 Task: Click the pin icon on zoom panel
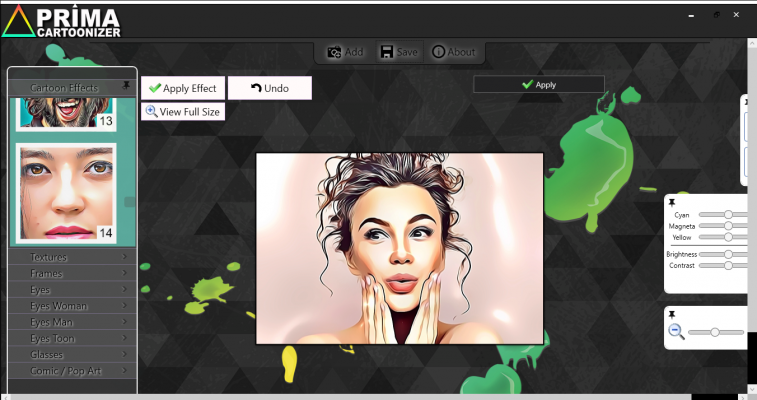(x=672, y=315)
